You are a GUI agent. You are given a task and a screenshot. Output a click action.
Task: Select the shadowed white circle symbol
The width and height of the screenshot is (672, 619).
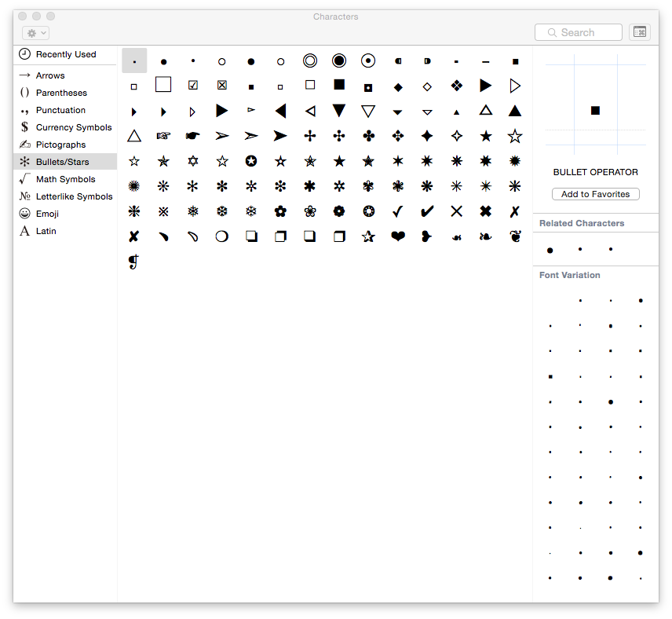[222, 236]
